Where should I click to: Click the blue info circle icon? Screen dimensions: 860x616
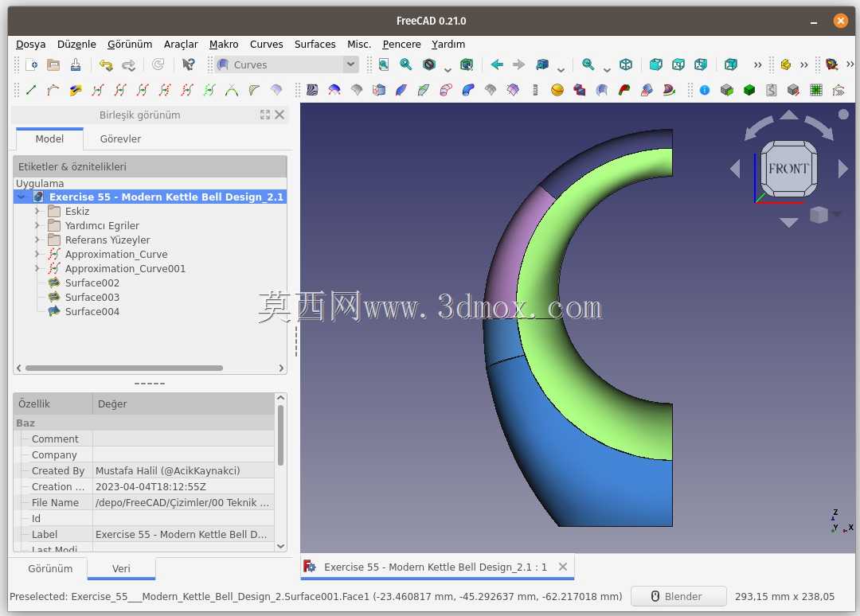coord(705,90)
